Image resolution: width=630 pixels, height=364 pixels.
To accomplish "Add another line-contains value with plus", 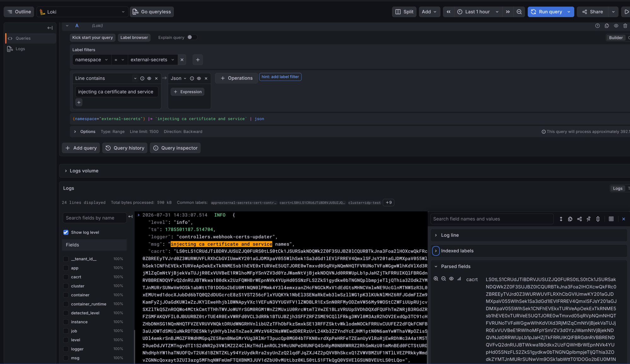I will pyautogui.click(x=79, y=102).
